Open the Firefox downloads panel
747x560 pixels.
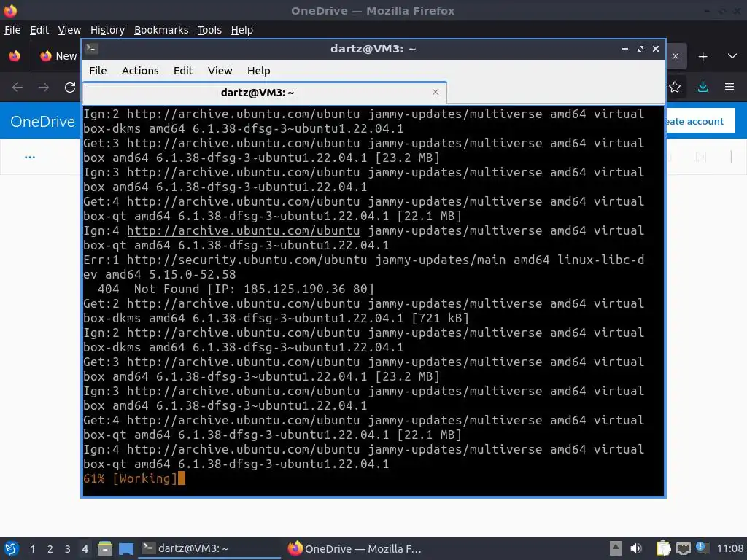coord(703,87)
